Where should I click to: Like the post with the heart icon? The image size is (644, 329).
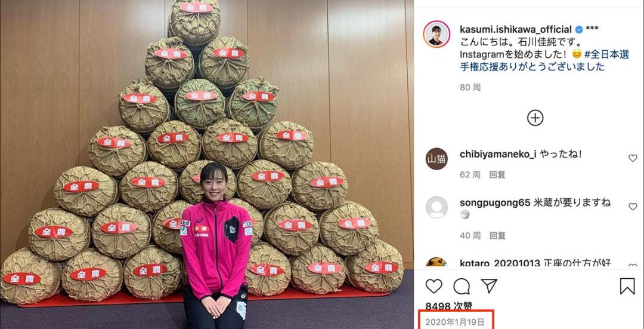click(x=434, y=286)
